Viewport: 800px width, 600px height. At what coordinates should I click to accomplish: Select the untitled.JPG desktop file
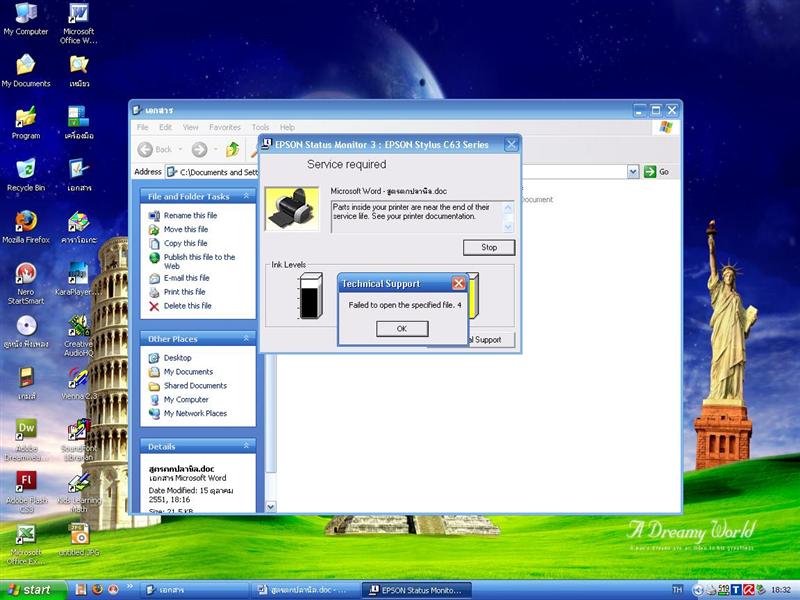tap(79, 540)
